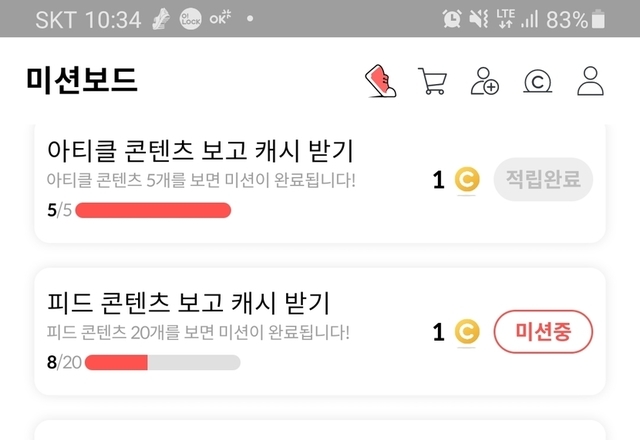Image resolution: width=640 pixels, height=440 pixels.
Task: Tap the OK notification icon in status bar
Action: [x=219, y=19]
